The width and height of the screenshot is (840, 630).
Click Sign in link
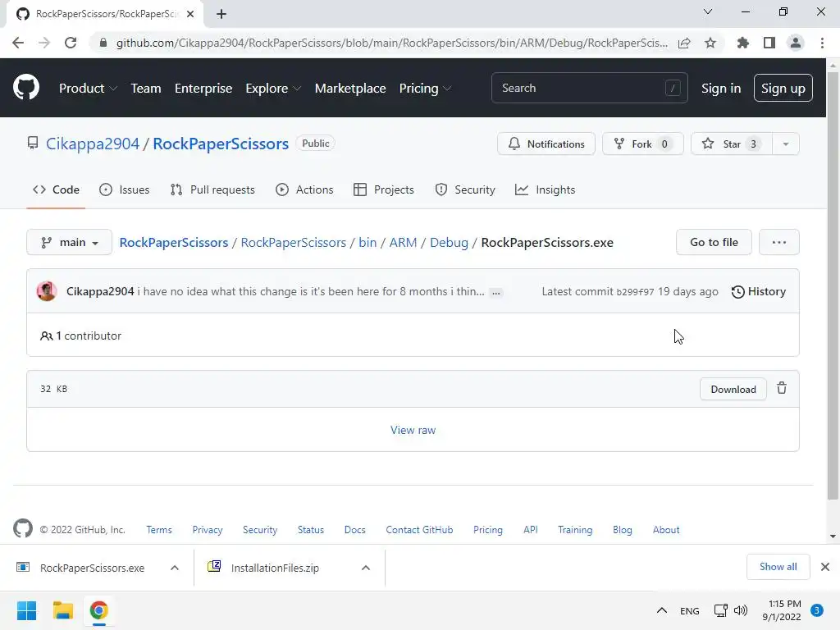click(721, 89)
